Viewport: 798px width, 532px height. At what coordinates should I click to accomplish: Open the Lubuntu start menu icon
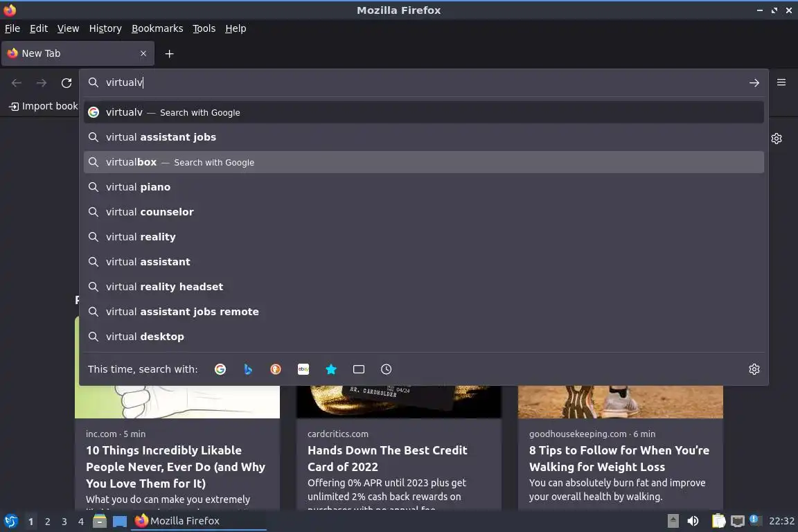[x=10, y=521]
